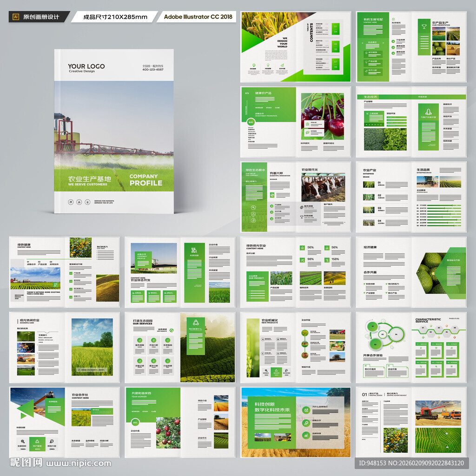Click the orange Ai icon in header
Viewport: 476px width, 476px height.
[x=16, y=17]
